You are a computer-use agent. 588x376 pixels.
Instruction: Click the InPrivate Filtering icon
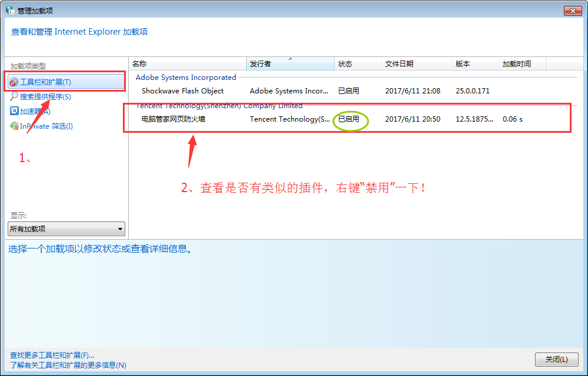click(14, 126)
